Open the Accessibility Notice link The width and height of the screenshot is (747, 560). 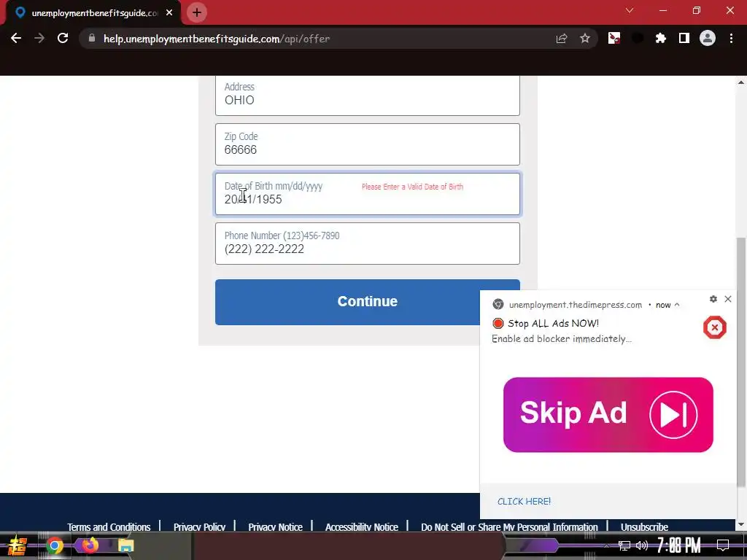[x=362, y=527]
